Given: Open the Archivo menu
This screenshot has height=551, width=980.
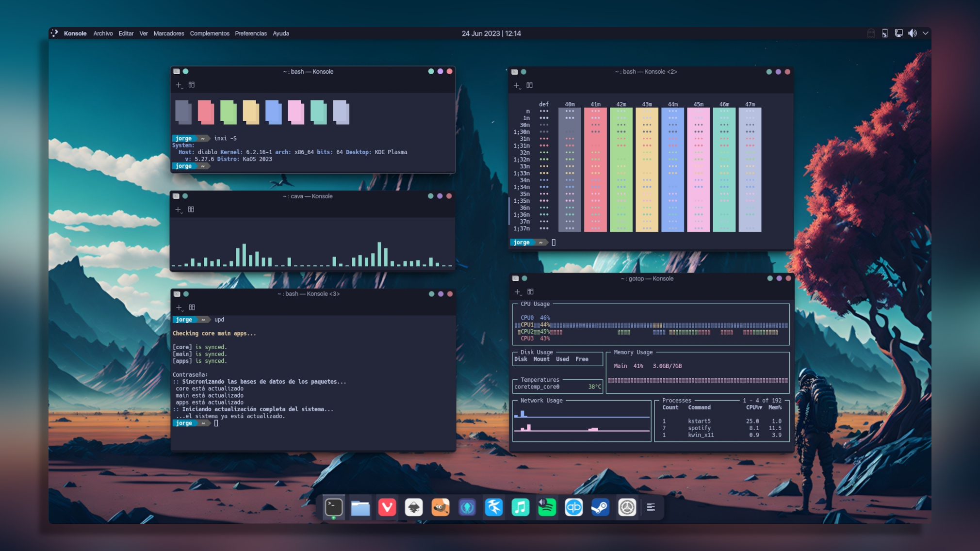Looking at the screenshot, I should [x=103, y=33].
